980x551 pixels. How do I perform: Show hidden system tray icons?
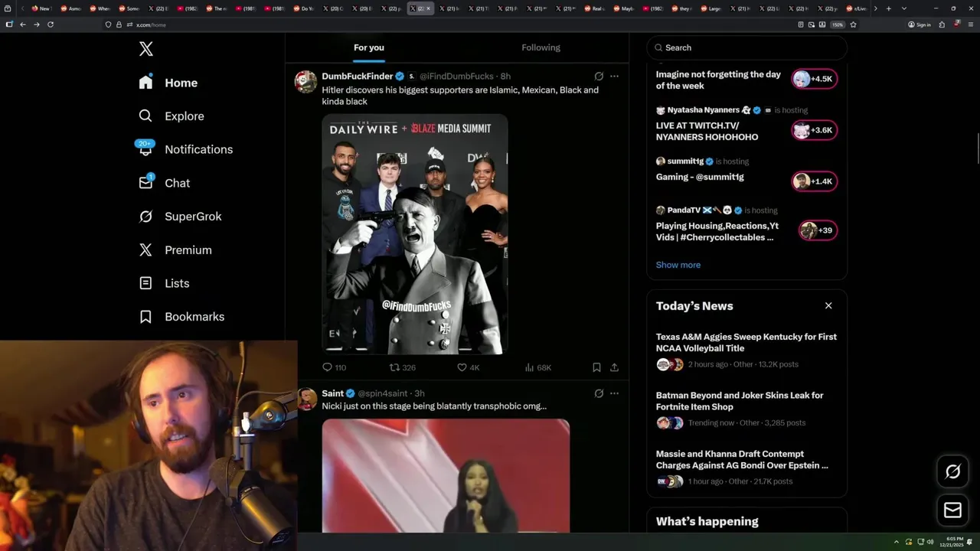(x=897, y=542)
